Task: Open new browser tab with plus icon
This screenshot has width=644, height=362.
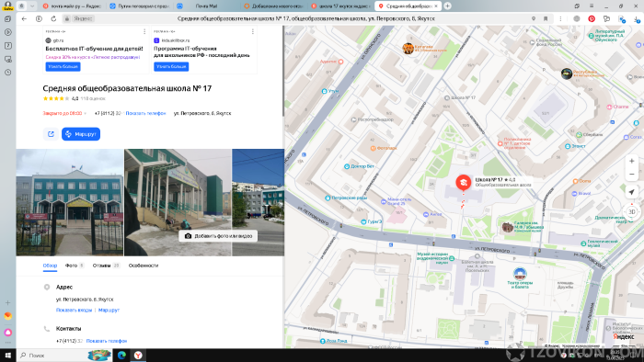Action: pos(447,6)
